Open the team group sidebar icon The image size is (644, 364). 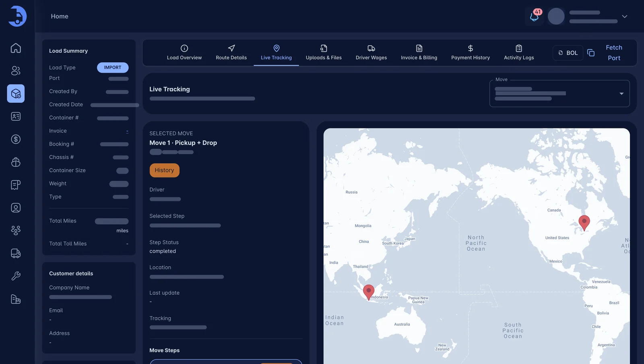(x=16, y=230)
